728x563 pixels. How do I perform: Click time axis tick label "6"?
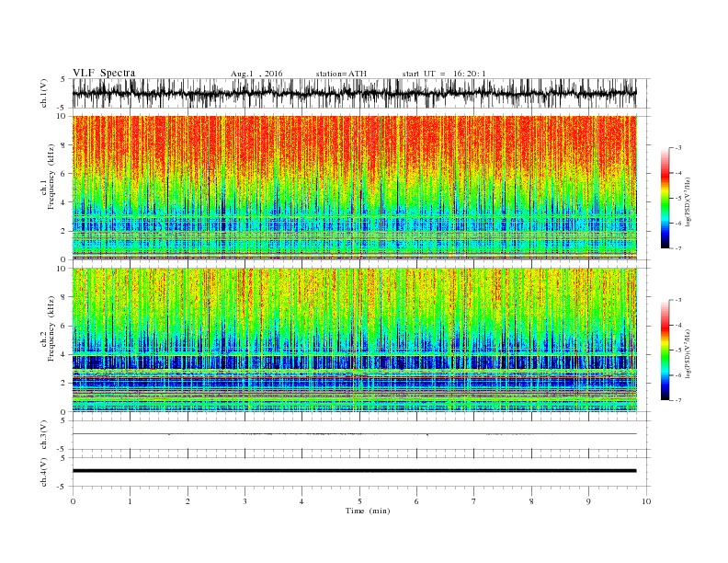coord(416,501)
